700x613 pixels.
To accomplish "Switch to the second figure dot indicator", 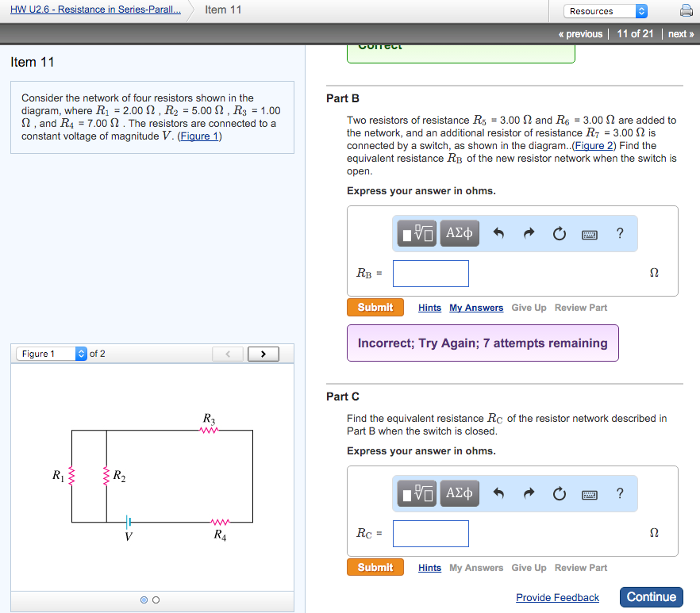I will tap(156, 600).
